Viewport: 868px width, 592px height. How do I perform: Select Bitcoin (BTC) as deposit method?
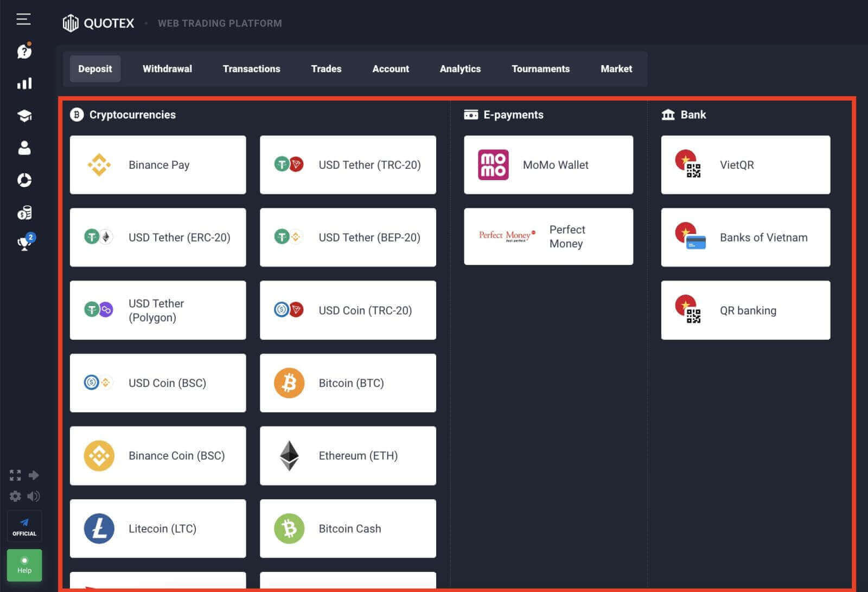pyautogui.click(x=348, y=383)
